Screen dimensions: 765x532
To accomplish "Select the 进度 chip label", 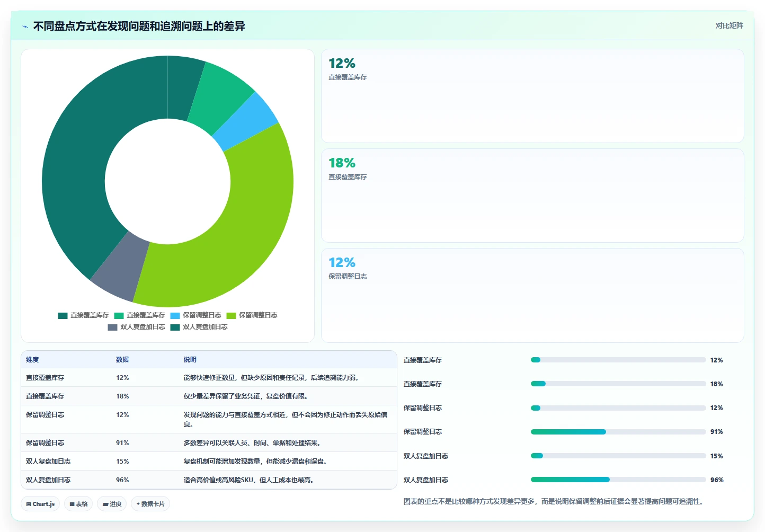I will click(x=115, y=504).
